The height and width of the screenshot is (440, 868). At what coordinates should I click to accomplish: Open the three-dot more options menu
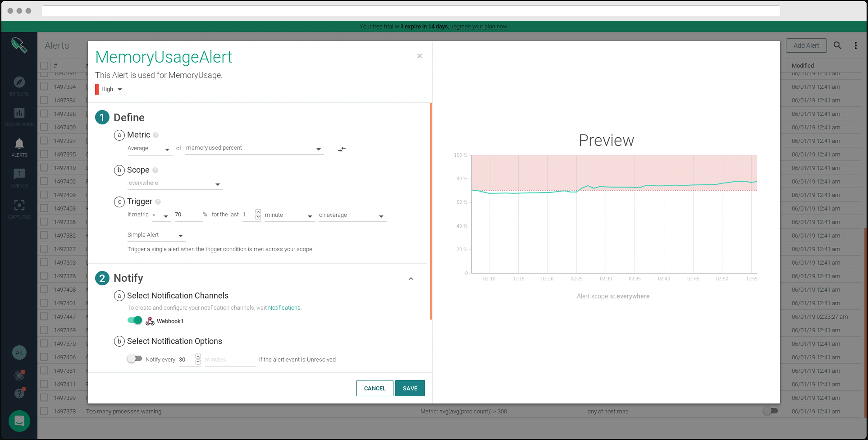coord(856,45)
